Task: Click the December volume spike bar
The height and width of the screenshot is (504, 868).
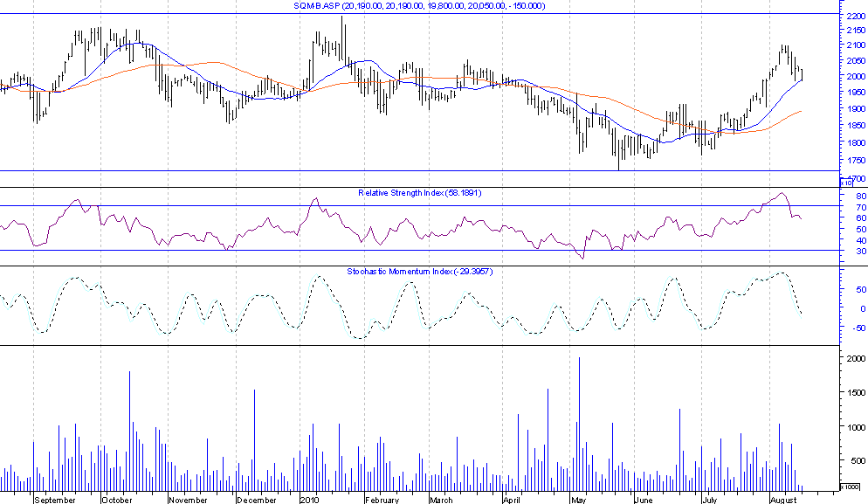Action: (x=255, y=440)
